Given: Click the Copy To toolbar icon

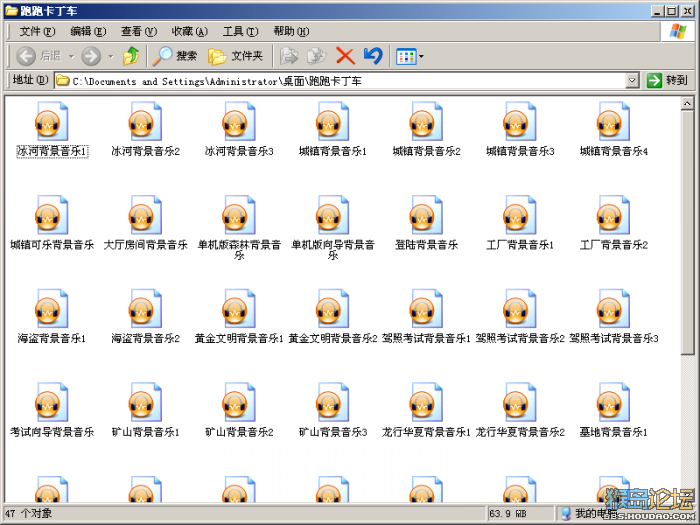Looking at the screenshot, I should [x=317, y=56].
